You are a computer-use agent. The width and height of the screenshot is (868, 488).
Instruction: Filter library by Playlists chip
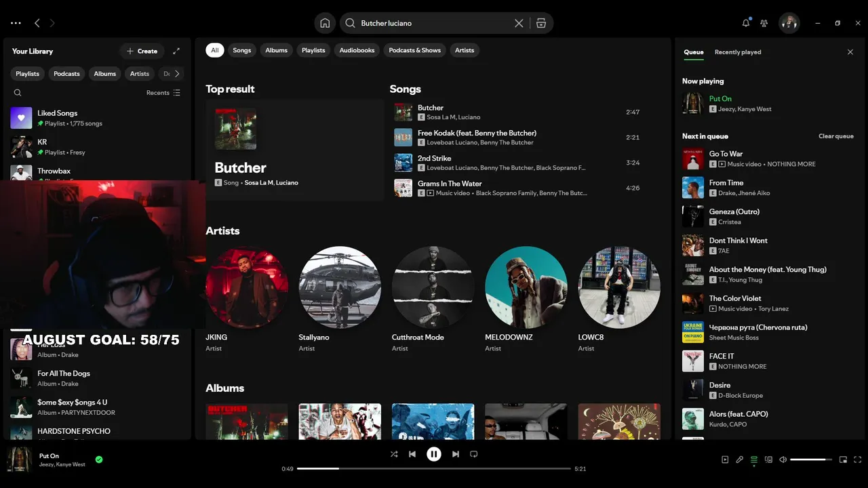point(28,74)
